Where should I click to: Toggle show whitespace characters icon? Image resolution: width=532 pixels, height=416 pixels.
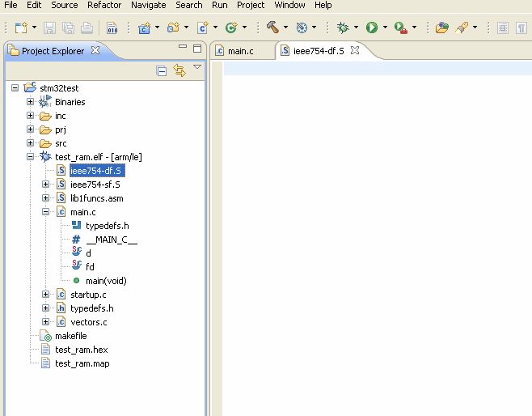pyautogui.click(x=521, y=28)
